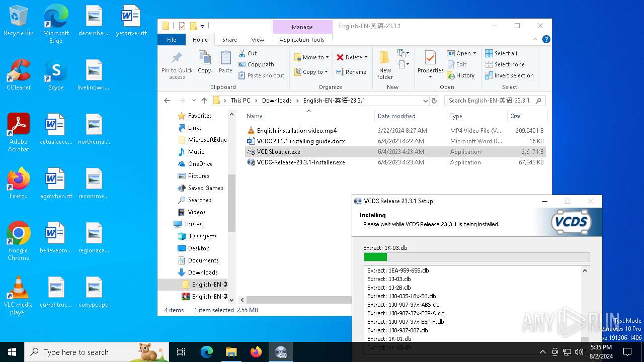Click VCDS installer taskbar icon
Image resolution: width=644 pixels, height=362 pixels.
coord(281,352)
